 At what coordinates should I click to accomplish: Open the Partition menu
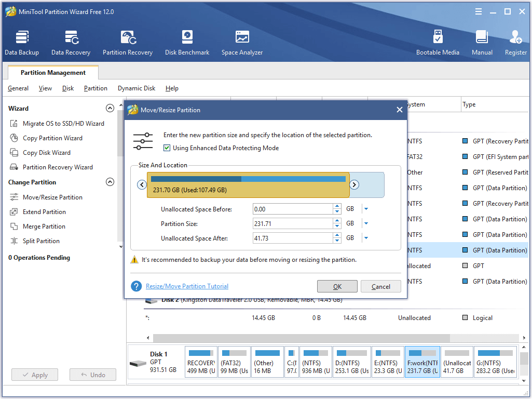click(96, 88)
